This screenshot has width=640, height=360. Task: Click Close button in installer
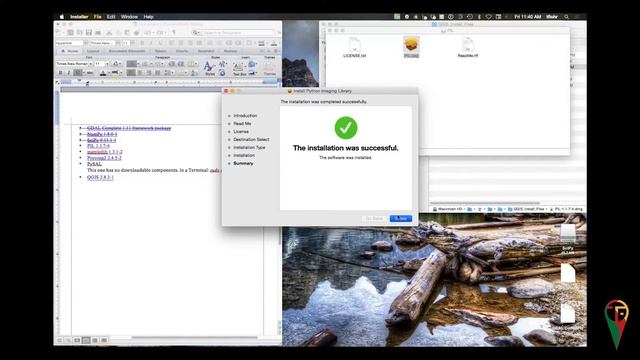pyautogui.click(x=401, y=218)
